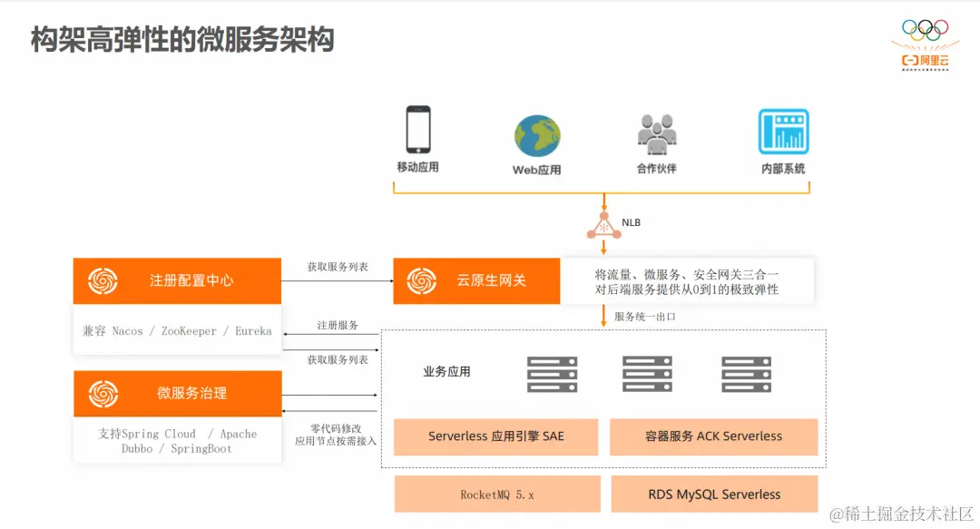Click the RocketMQ 5.x box

click(x=497, y=494)
